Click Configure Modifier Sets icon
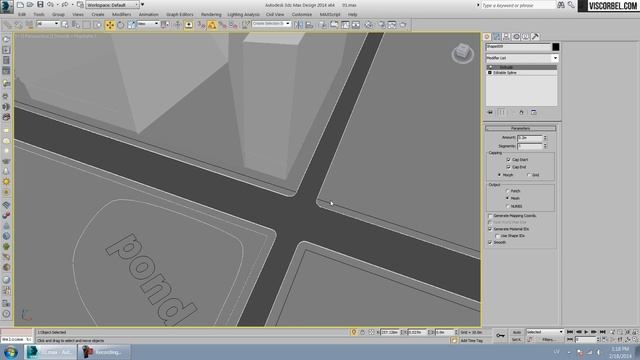640x360 pixels. (x=533, y=112)
